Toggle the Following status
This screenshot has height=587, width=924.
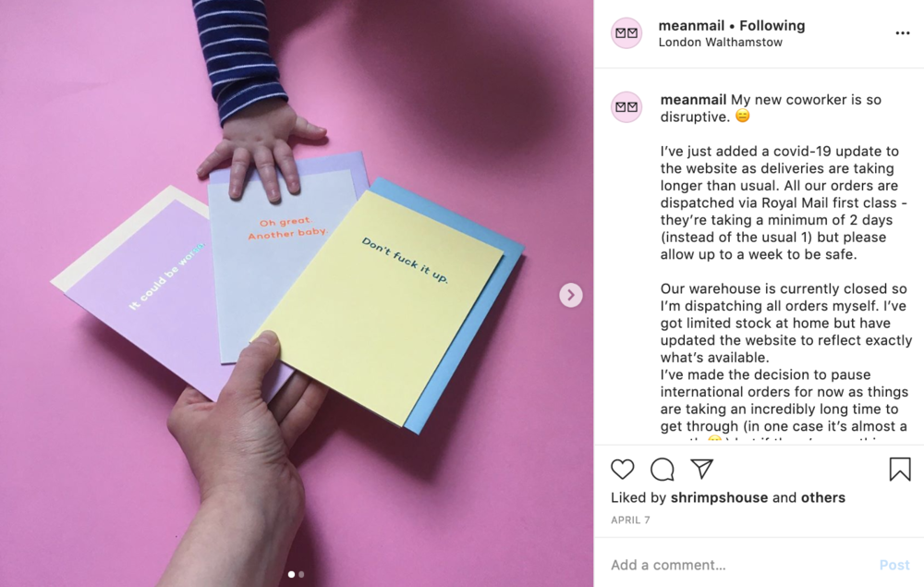[772, 25]
